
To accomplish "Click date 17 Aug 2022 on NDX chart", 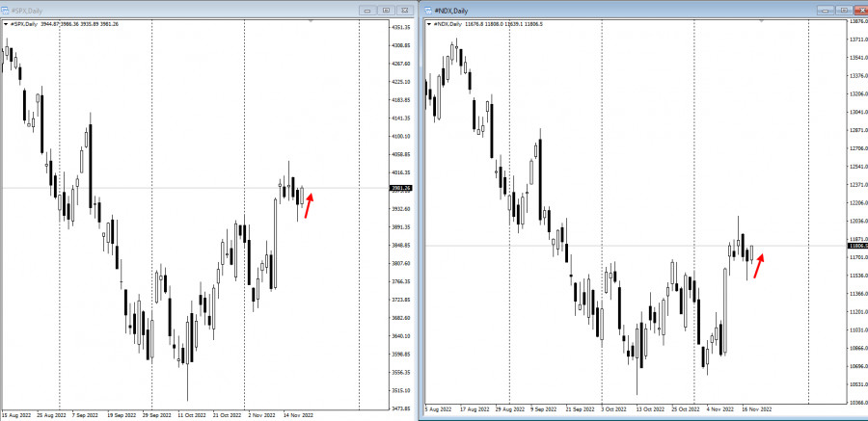I will click(x=473, y=409).
